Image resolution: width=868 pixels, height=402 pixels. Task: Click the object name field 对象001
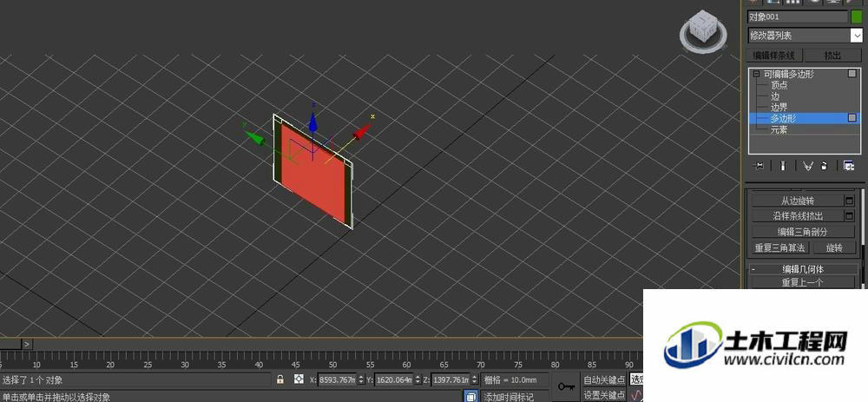[x=798, y=17]
